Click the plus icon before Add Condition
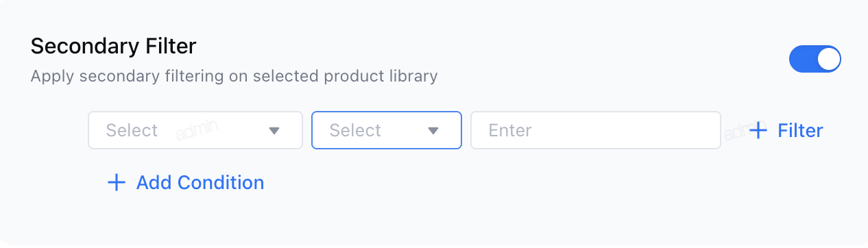Screen dimensions: 868x248 pyautogui.click(x=117, y=182)
